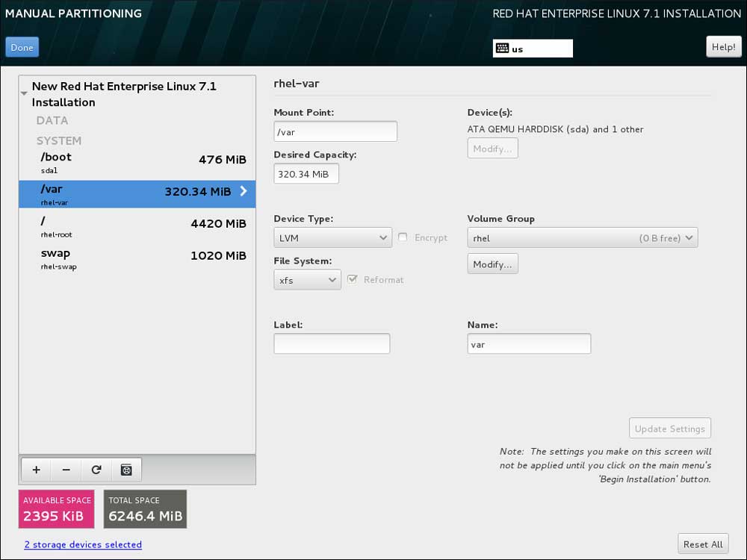The height and width of the screenshot is (560, 747).
Task: Click the Reset All button
Action: (703, 544)
